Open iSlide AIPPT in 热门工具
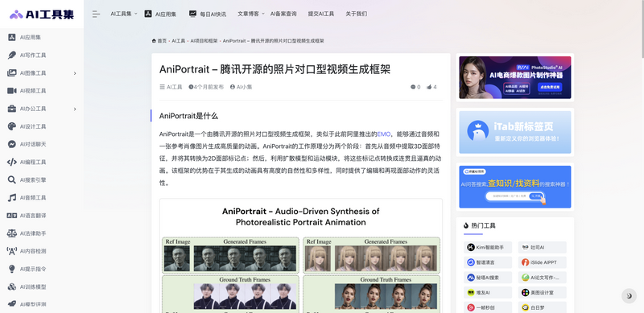644x313 pixels. click(x=542, y=262)
